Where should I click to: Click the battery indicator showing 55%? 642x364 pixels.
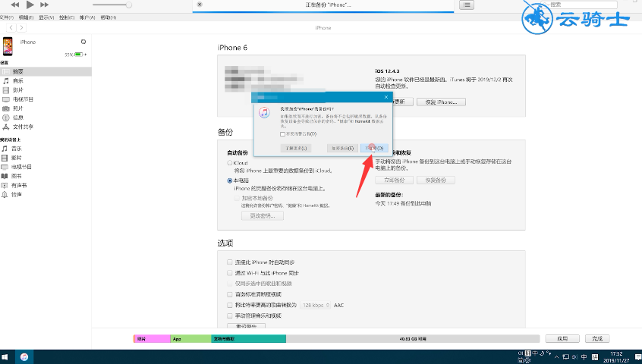tap(78, 55)
